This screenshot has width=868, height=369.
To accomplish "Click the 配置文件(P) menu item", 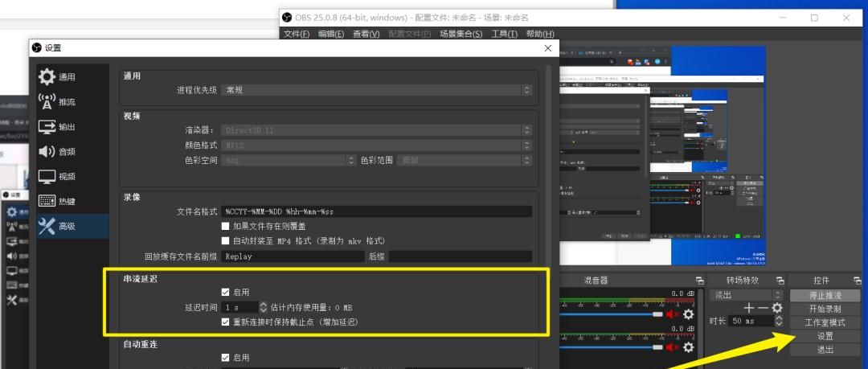I will 410,34.
